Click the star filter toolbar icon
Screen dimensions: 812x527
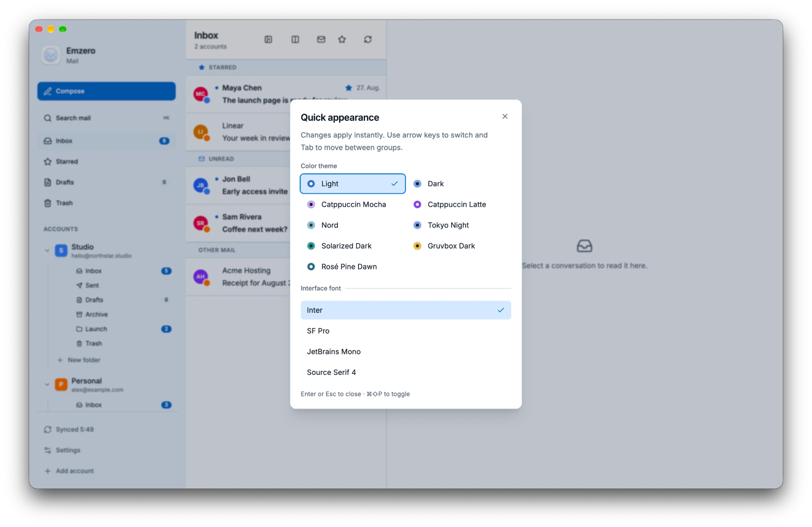[x=342, y=39]
